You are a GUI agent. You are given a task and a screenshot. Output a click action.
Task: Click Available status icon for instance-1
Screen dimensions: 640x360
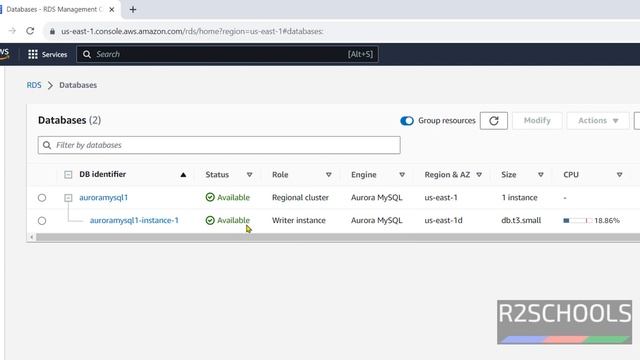pos(210,220)
